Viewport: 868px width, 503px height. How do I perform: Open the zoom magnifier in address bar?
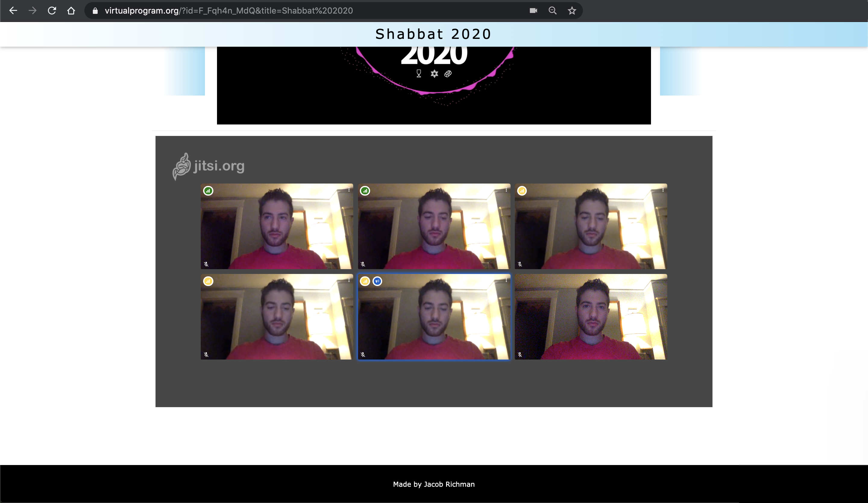point(552,11)
